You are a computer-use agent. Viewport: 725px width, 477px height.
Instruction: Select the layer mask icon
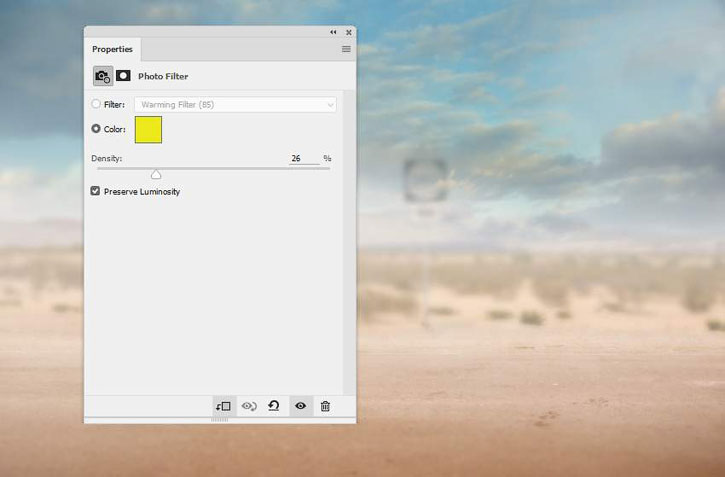[x=123, y=76]
